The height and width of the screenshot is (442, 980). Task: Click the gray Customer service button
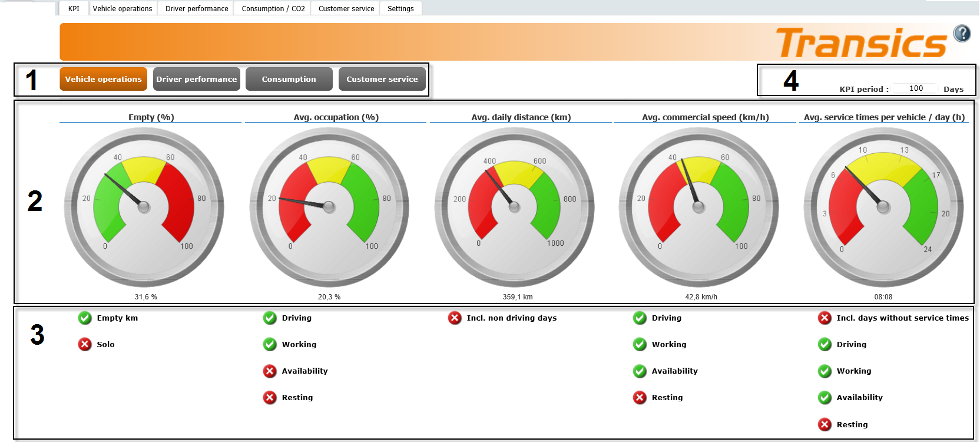click(382, 80)
